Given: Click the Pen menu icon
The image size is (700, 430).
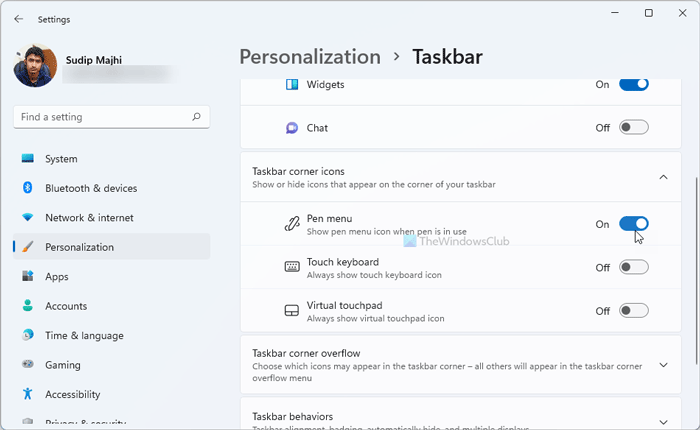Looking at the screenshot, I should coord(292,224).
